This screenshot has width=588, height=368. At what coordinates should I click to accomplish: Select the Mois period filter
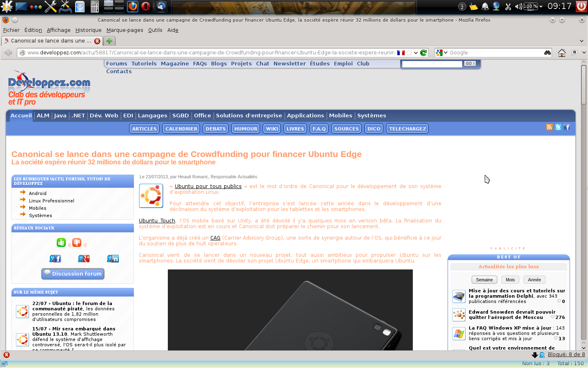click(510, 280)
